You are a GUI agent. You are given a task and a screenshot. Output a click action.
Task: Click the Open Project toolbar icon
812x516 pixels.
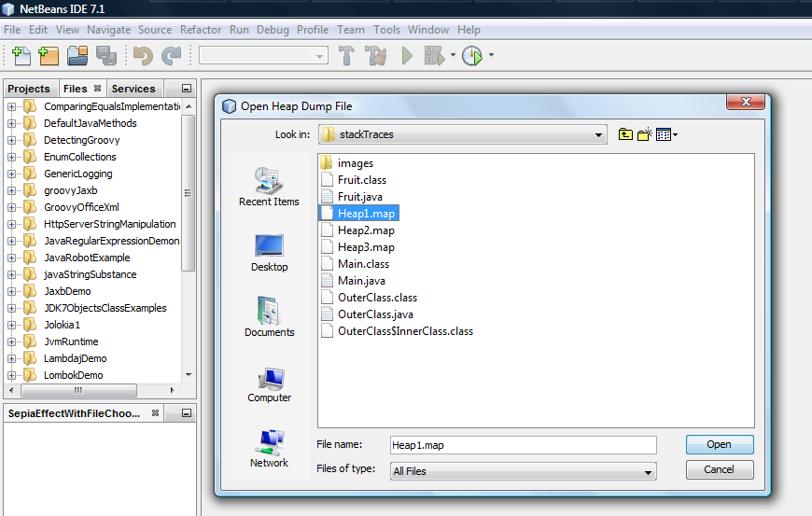pos(77,55)
